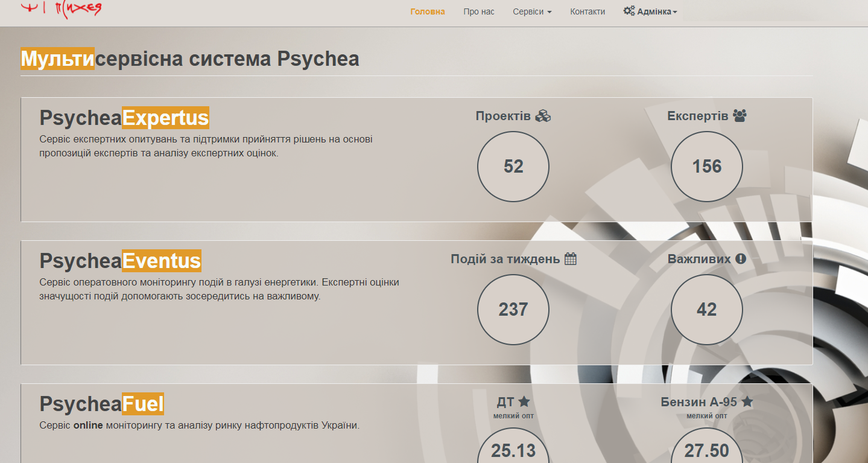Click the cubes icon next to Проектів
The image size is (868, 463).
tap(543, 116)
